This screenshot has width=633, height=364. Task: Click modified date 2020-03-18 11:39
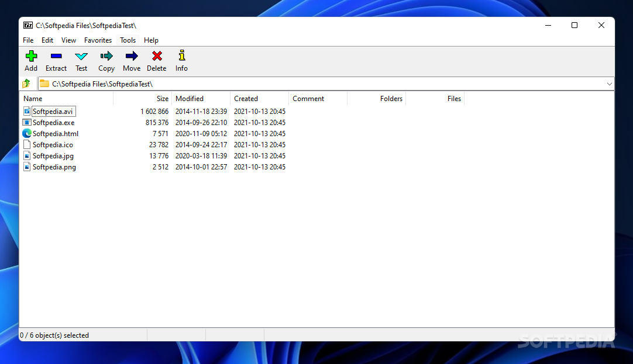[201, 155]
